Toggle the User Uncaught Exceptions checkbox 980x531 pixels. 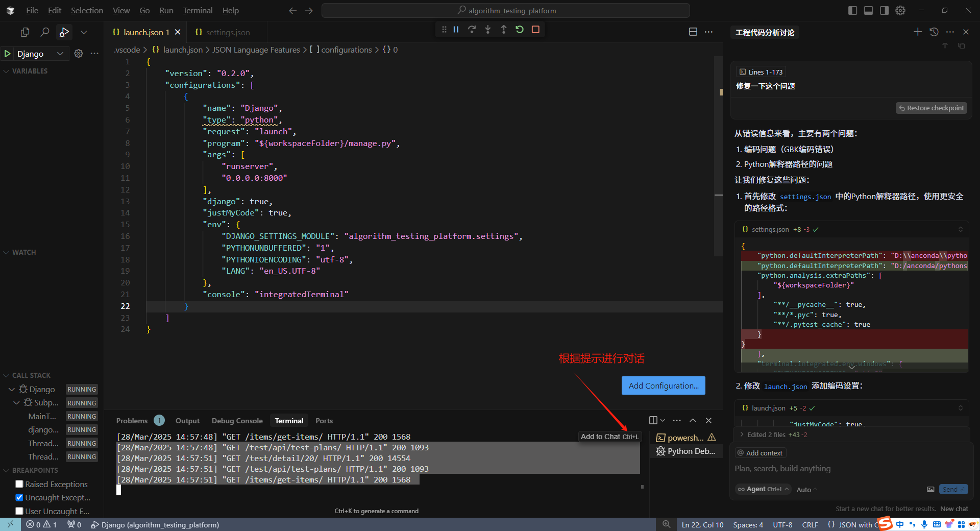tap(19, 511)
